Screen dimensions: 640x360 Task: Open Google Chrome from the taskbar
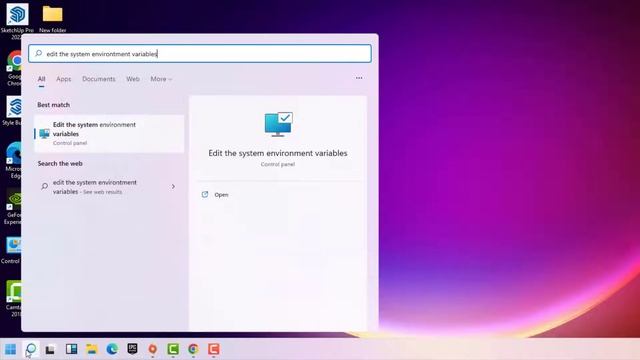point(193,349)
